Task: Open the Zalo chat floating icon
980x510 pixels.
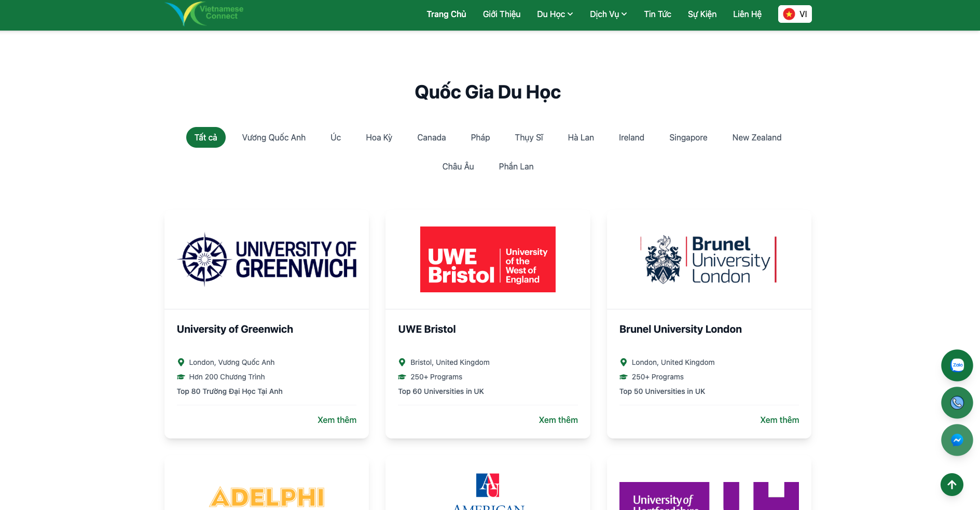Action: click(x=957, y=365)
